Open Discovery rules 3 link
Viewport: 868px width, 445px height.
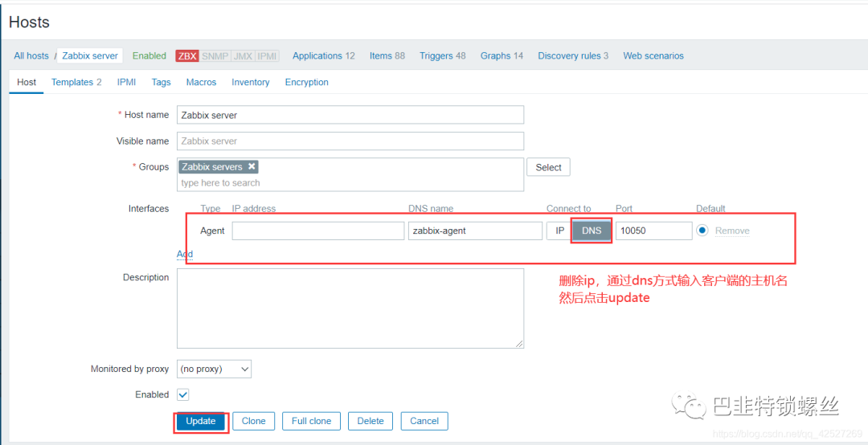pyautogui.click(x=573, y=56)
